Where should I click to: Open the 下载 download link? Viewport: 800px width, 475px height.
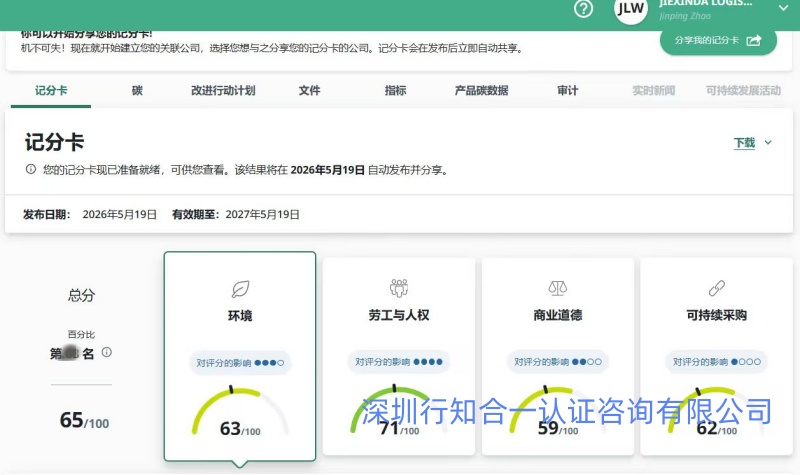pyautogui.click(x=744, y=143)
